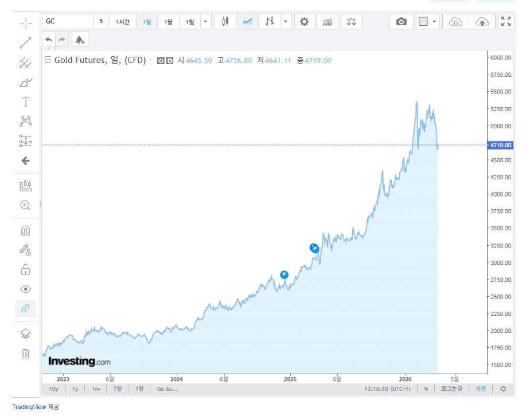Open the layout dropdown arrow

click(x=434, y=21)
